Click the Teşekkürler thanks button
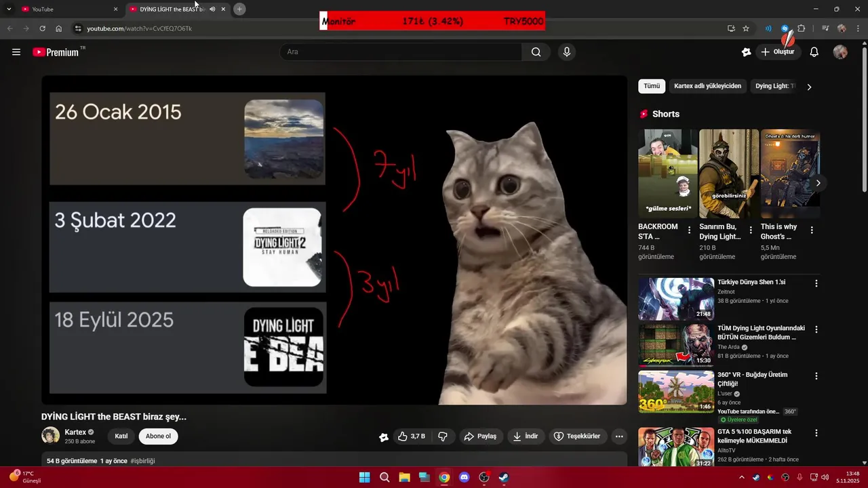Image resolution: width=868 pixels, height=488 pixels. click(577, 436)
